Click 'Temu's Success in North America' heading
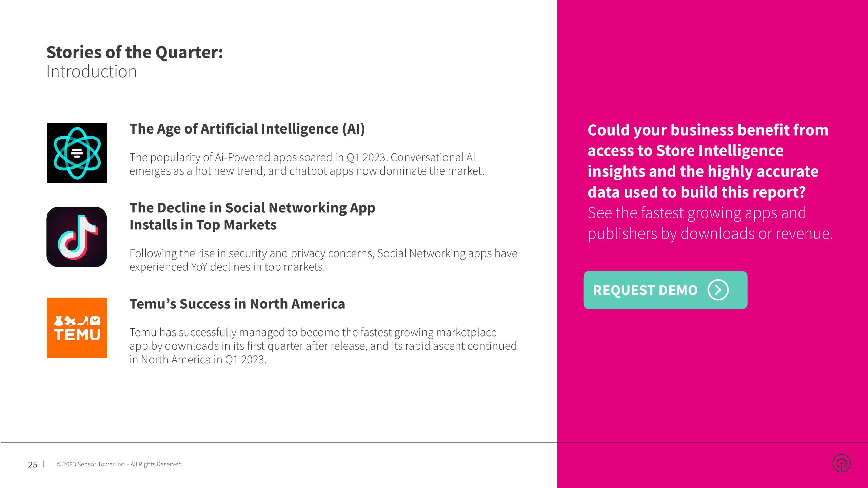 [x=237, y=304]
